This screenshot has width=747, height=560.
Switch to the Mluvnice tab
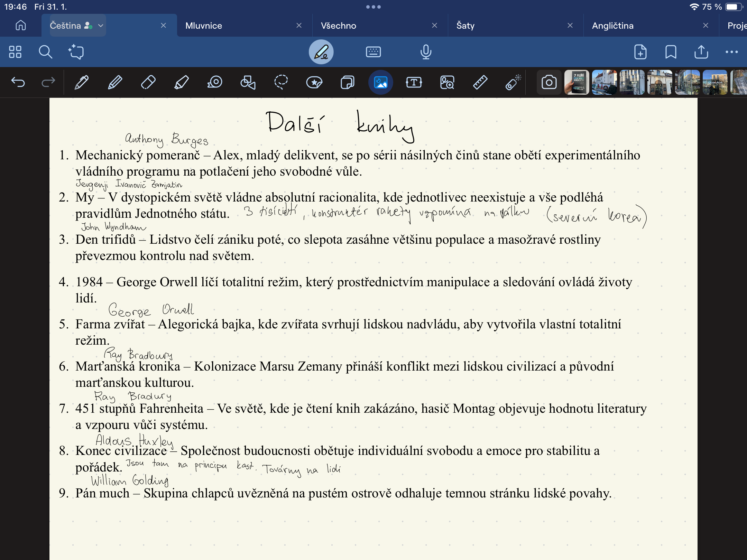click(x=204, y=26)
